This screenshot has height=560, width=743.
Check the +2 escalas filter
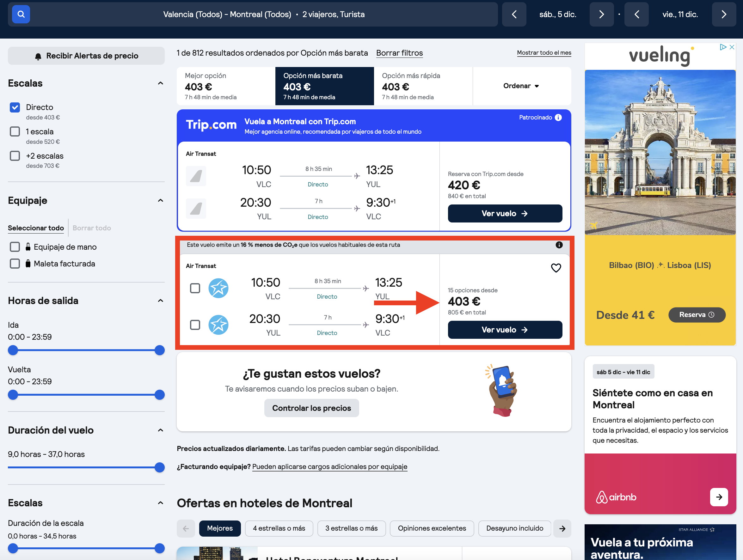[15, 156]
